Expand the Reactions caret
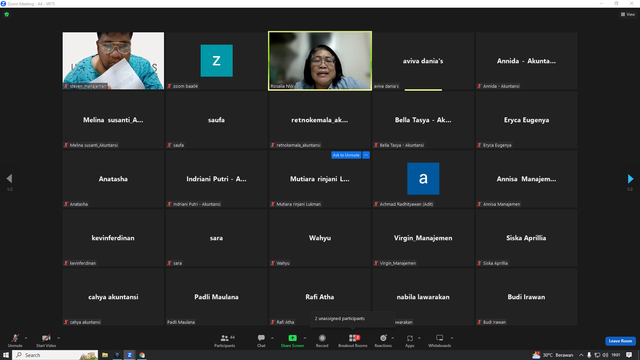Screen dimensions: 640x360 coord(393,338)
